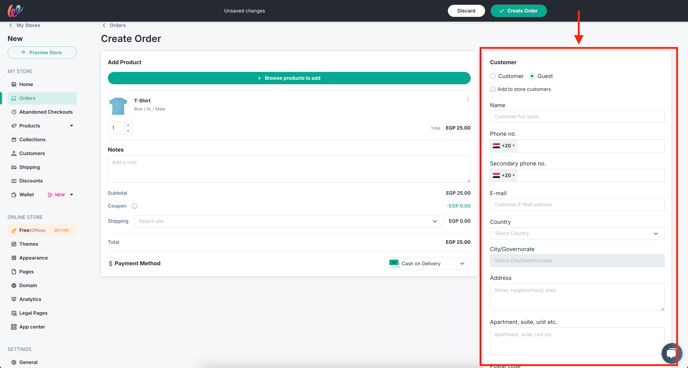Click the Domain globe icon
The image size is (688, 368).
14,285
